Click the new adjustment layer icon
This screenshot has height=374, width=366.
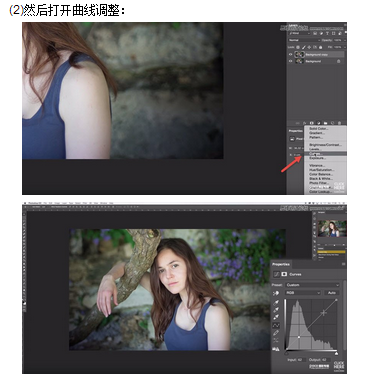319,123
